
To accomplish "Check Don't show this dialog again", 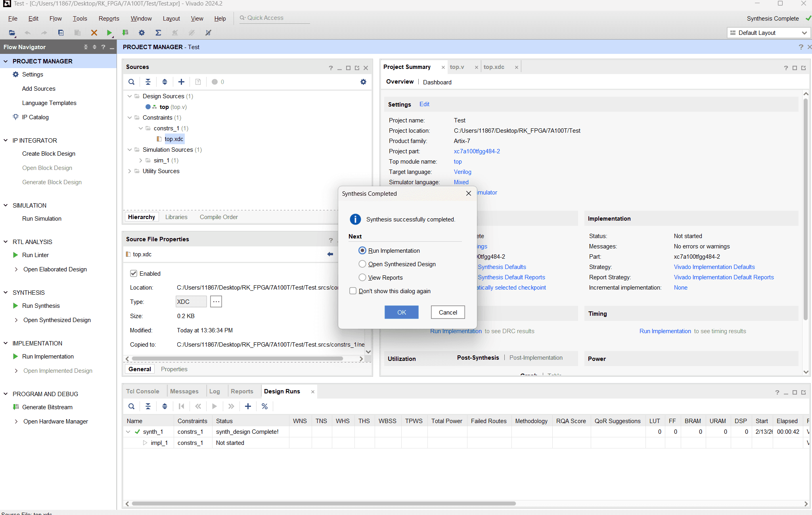I will [x=353, y=291].
